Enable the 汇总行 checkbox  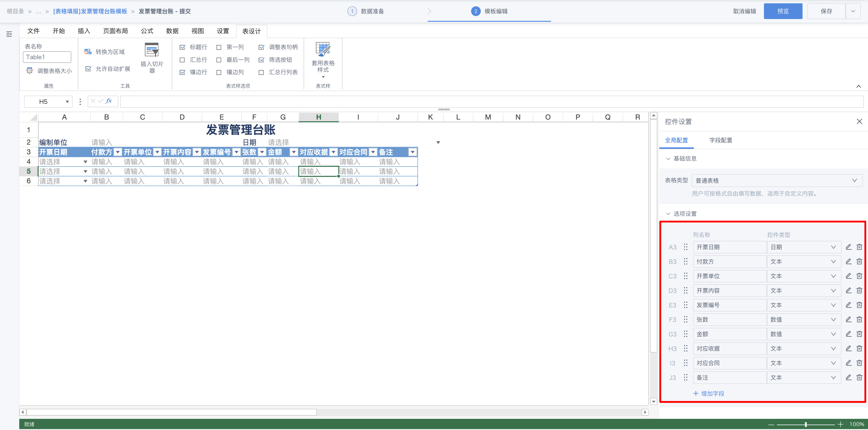point(182,60)
